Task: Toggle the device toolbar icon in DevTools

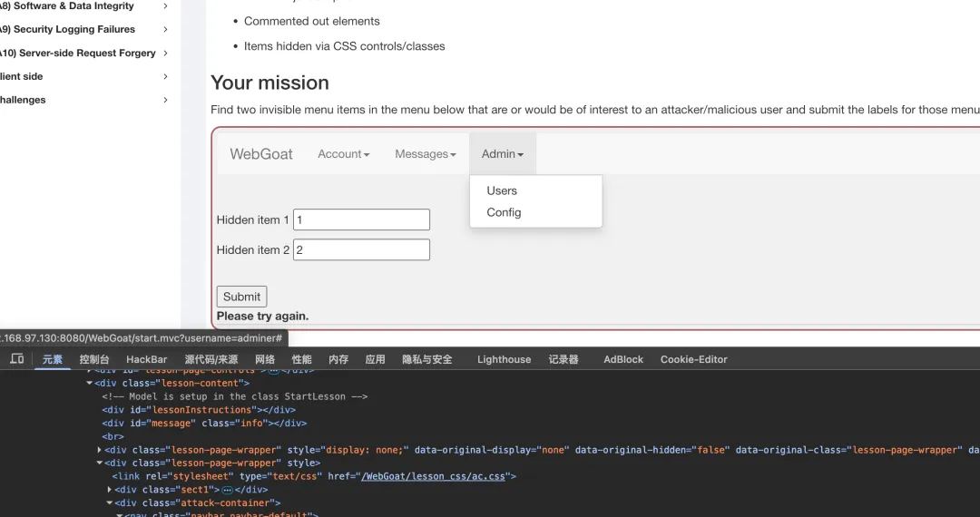Action: (x=17, y=359)
